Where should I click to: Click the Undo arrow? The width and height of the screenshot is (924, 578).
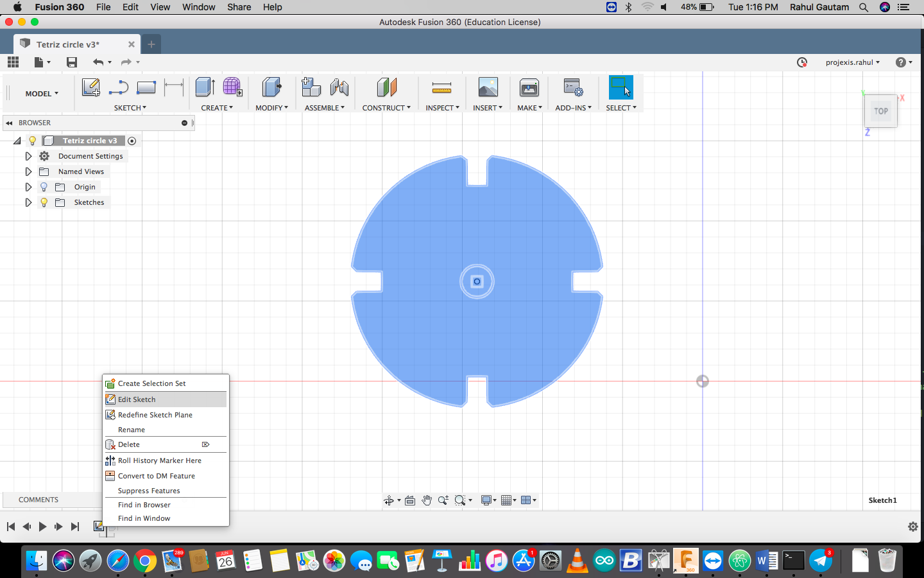tap(98, 62)
